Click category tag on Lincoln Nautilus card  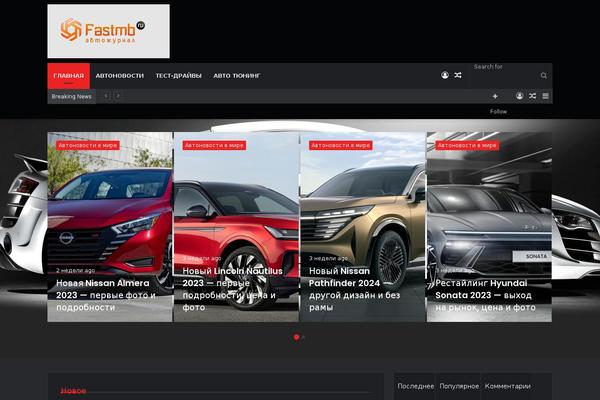click(214, 145)
